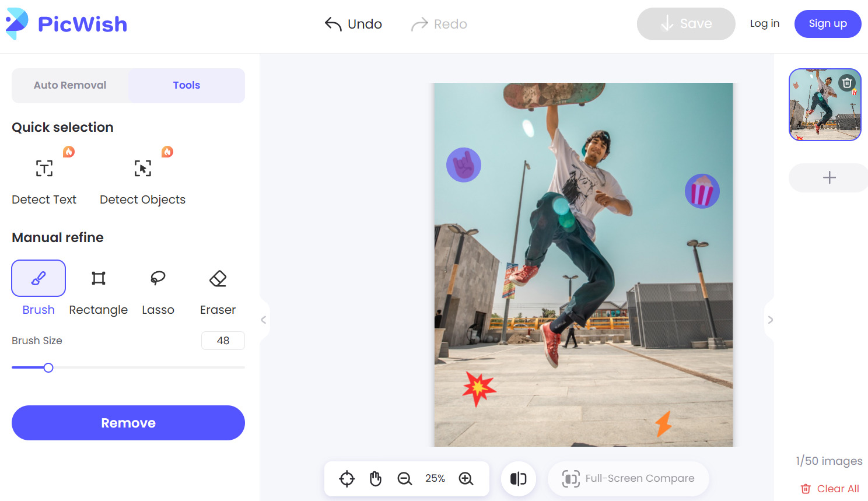Expand the right side panel
This screenshot has width=868, height=501.
pyautogui.click(x=770, y=320)
